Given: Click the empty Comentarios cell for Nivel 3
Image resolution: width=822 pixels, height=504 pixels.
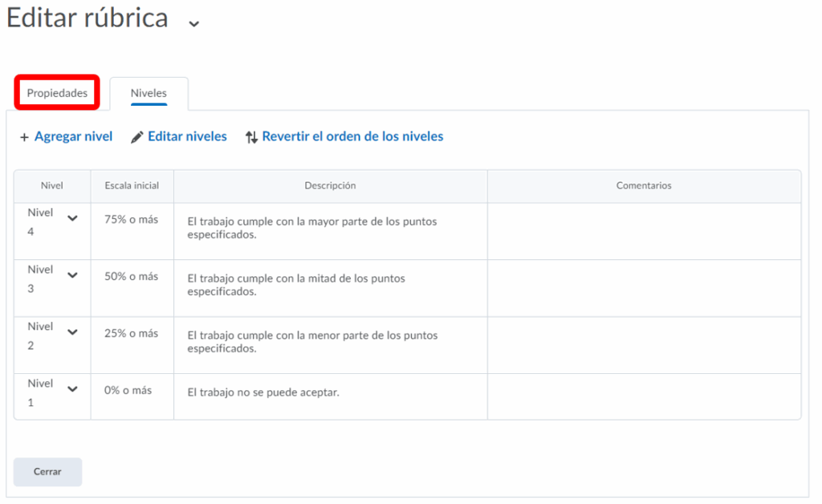Looking at the screenshot, I should pyautogui.click(x=644, y=288).
